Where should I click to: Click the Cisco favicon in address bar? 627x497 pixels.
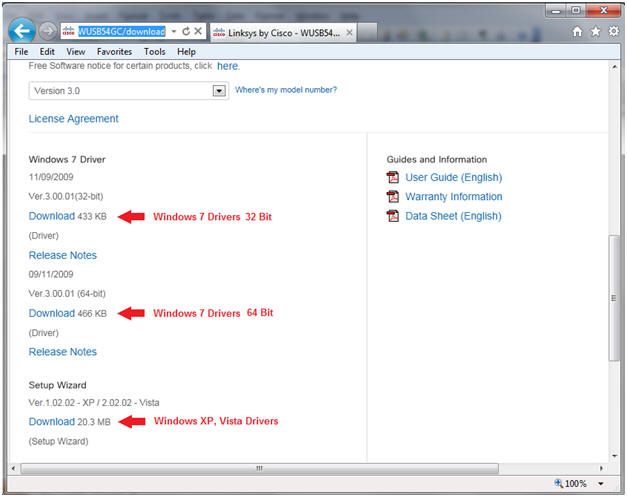coord(68,31)
